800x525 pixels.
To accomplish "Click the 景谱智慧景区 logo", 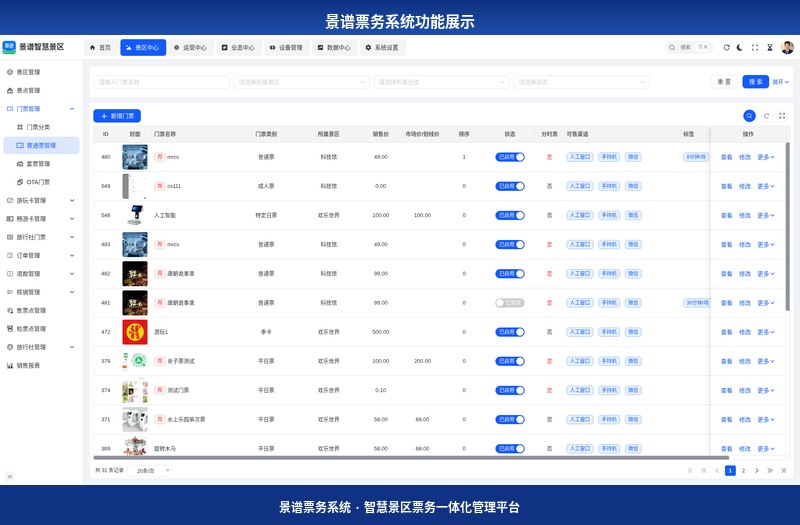I will (34, 47).
